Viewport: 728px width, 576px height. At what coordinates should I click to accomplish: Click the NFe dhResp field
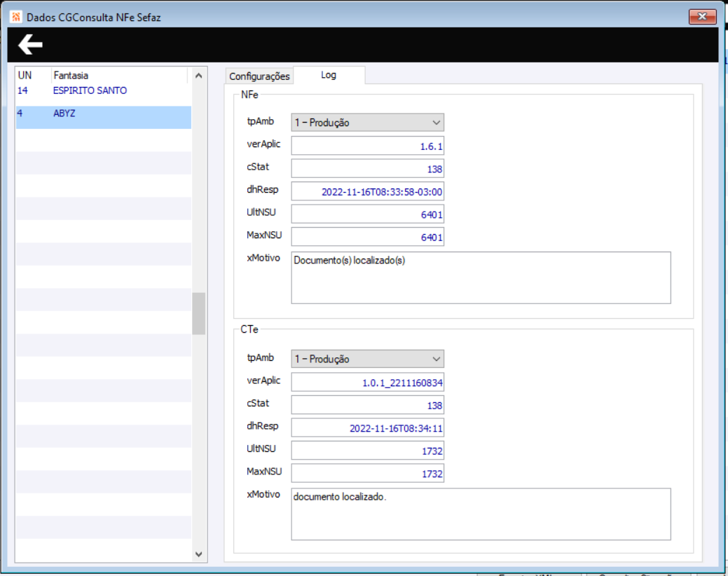click(x=367, y=191)
